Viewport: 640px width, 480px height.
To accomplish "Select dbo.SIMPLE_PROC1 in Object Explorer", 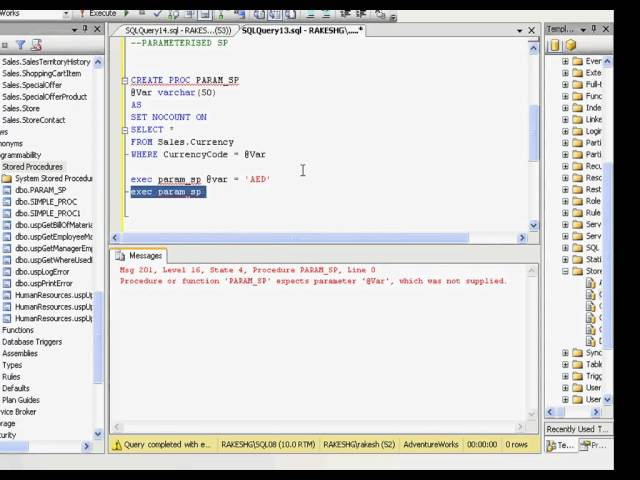I will coord(47,213).
